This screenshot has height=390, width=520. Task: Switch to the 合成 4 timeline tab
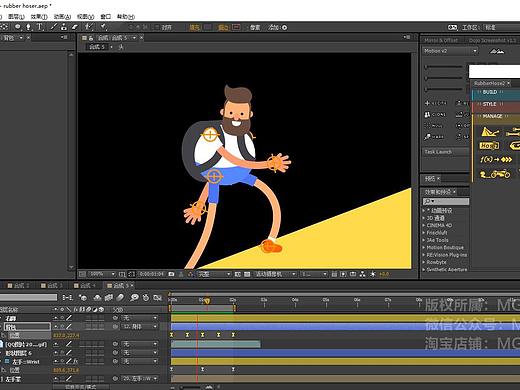[85, 285]
